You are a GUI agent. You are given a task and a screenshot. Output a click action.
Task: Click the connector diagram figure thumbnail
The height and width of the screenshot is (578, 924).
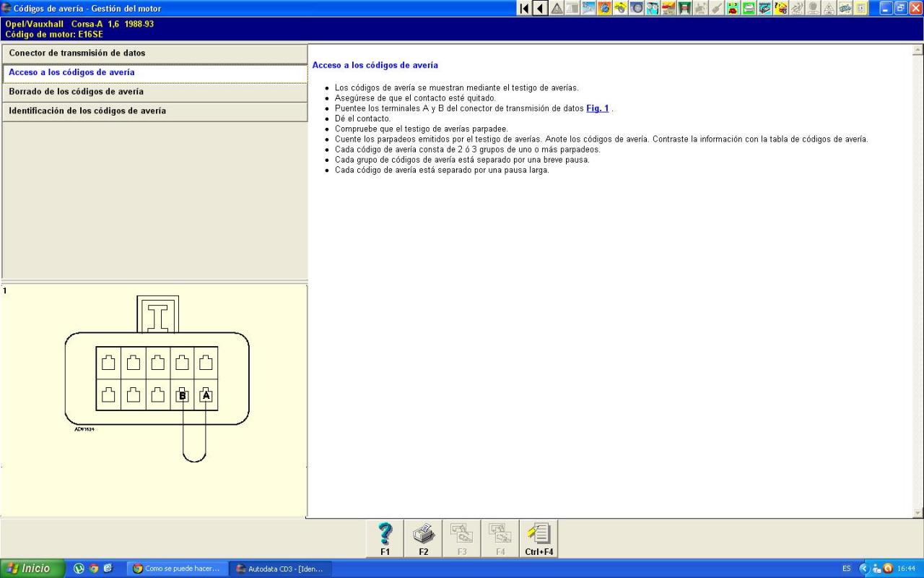(x=157, y=379)
